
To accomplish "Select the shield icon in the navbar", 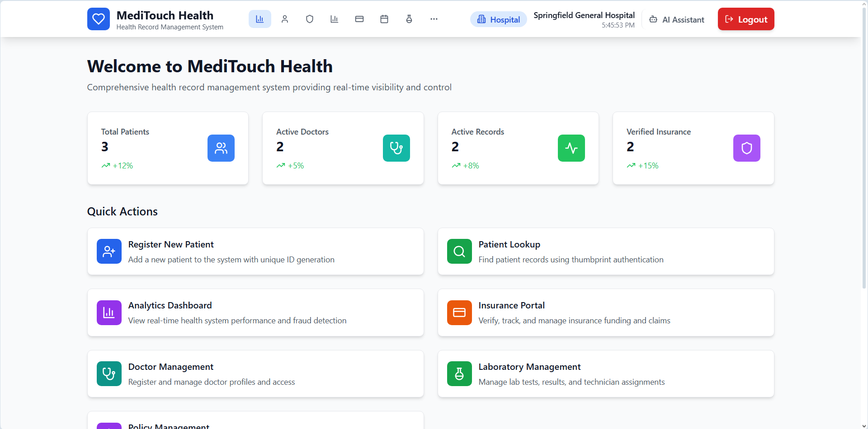I will pos(310,19).
